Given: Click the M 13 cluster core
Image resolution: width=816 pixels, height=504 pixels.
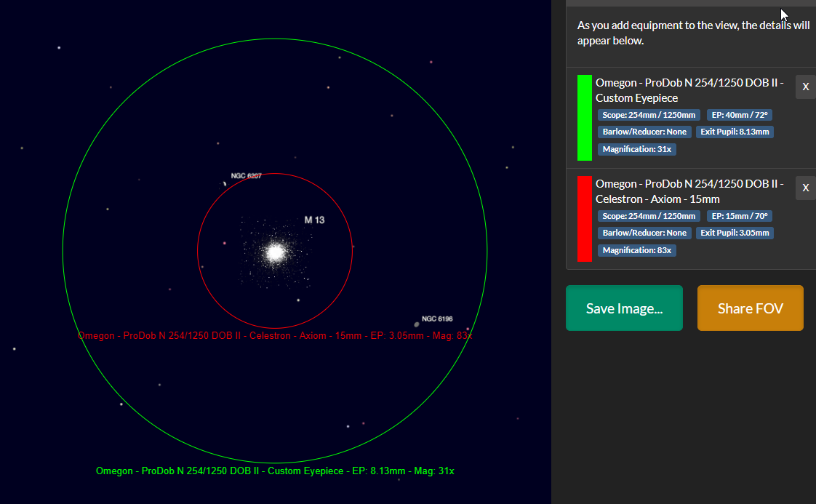Looking at the screenshot, I should coord(276,252).
